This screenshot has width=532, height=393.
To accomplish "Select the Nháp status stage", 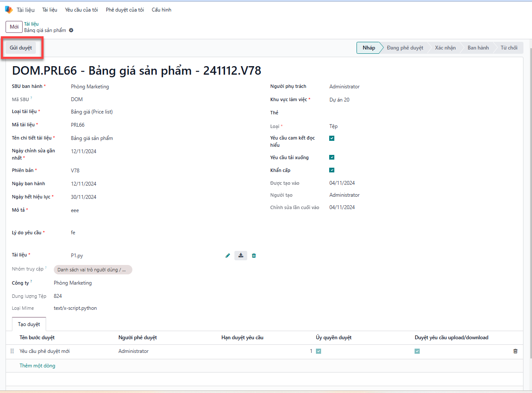I will coord(369,48).
